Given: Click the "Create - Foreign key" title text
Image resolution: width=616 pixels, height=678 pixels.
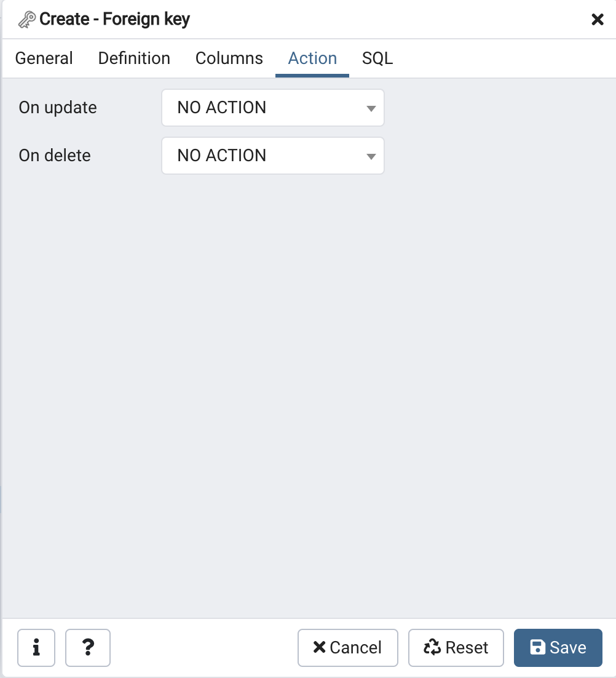Looking at the screenshot, I should (x=114, y=20).
